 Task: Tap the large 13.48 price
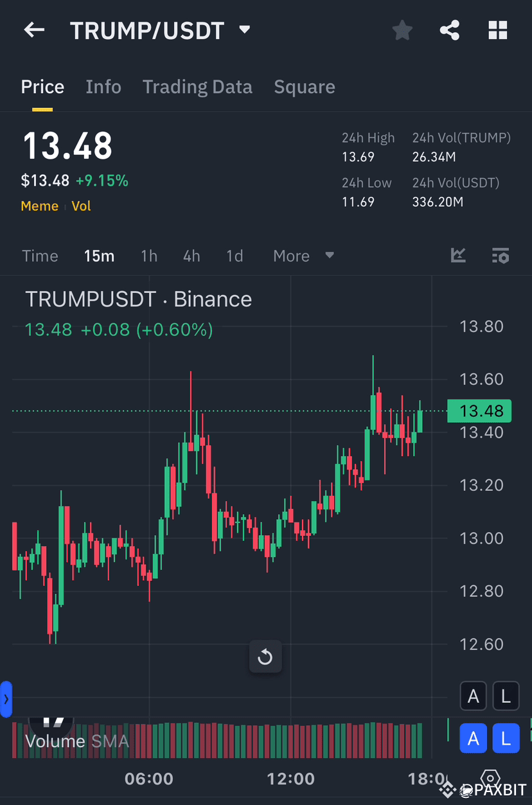pos(67,146)
